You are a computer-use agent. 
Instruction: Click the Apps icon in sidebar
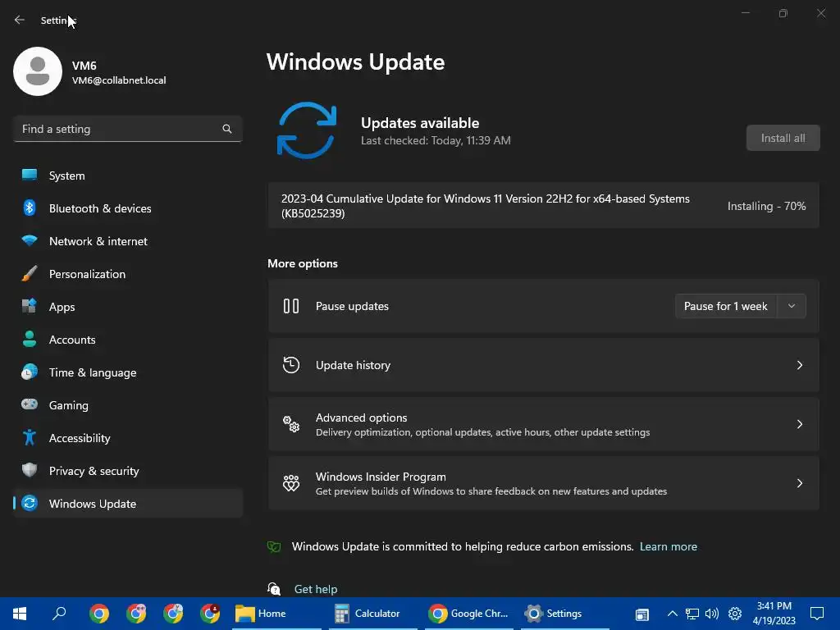point(30,307)
